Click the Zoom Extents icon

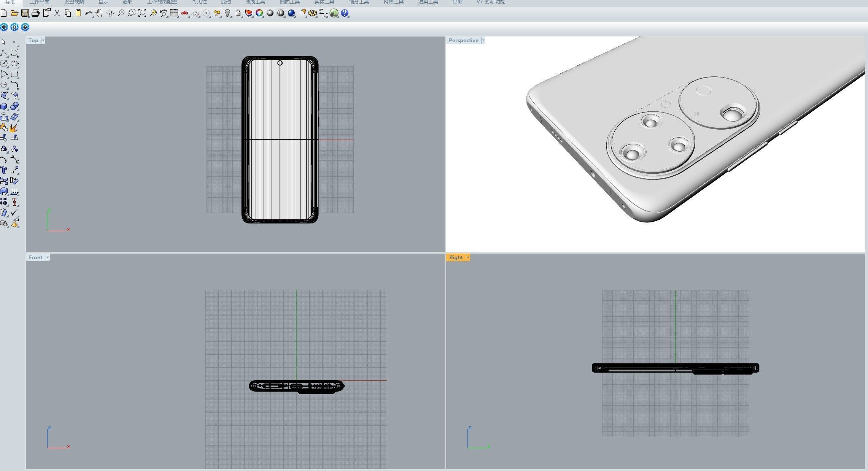pyautogui.click(x=142, y=13)
